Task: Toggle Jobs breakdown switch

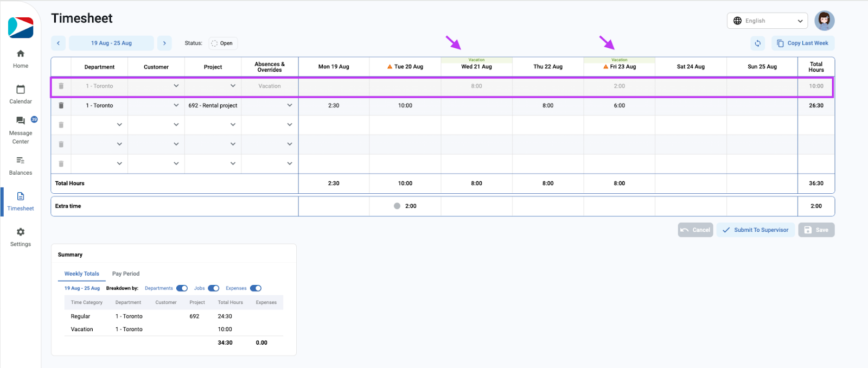Action: tap(213, 288)
